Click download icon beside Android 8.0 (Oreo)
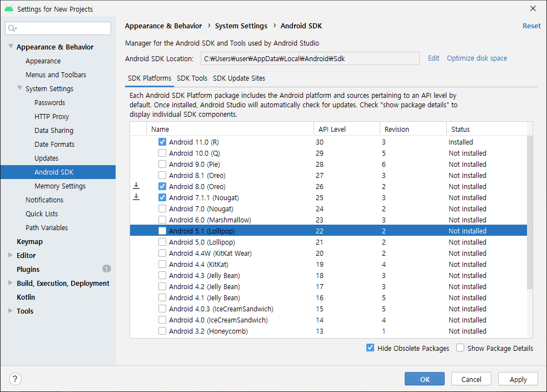This screenshot has width=547, height=392. [136, 186]
